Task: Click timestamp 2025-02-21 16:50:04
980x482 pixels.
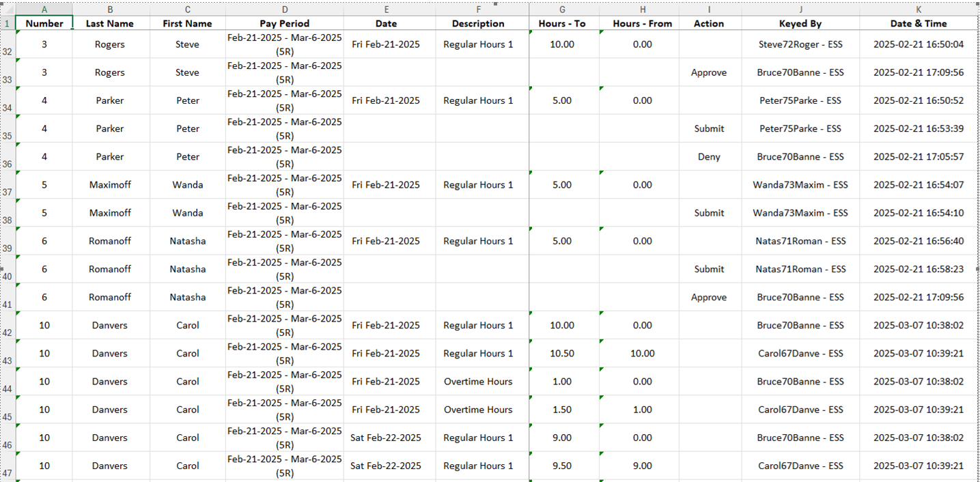Action: (919, 44)
